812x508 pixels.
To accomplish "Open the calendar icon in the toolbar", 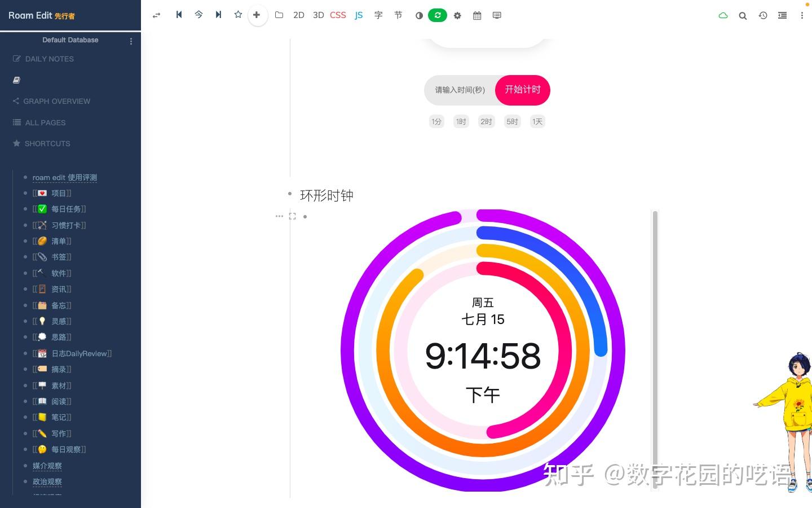I will pos(476,15).
